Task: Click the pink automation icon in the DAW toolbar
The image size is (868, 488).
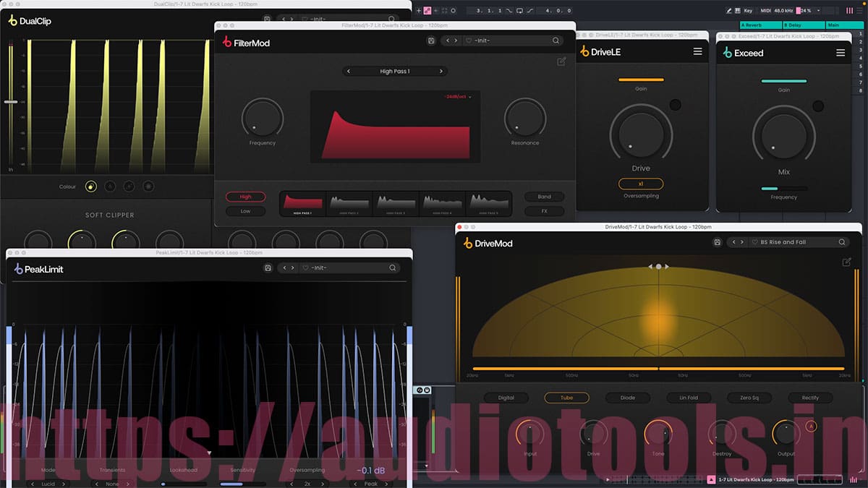Action: [427, 10]
